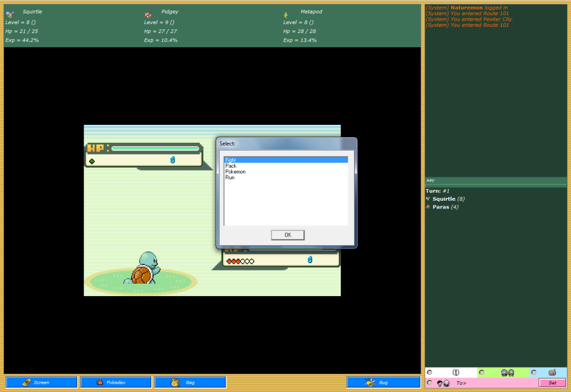The height and width of the screenshot is (392, 571).
Task: Click the two-trainers icon on green background
Action: coord(507,372)
